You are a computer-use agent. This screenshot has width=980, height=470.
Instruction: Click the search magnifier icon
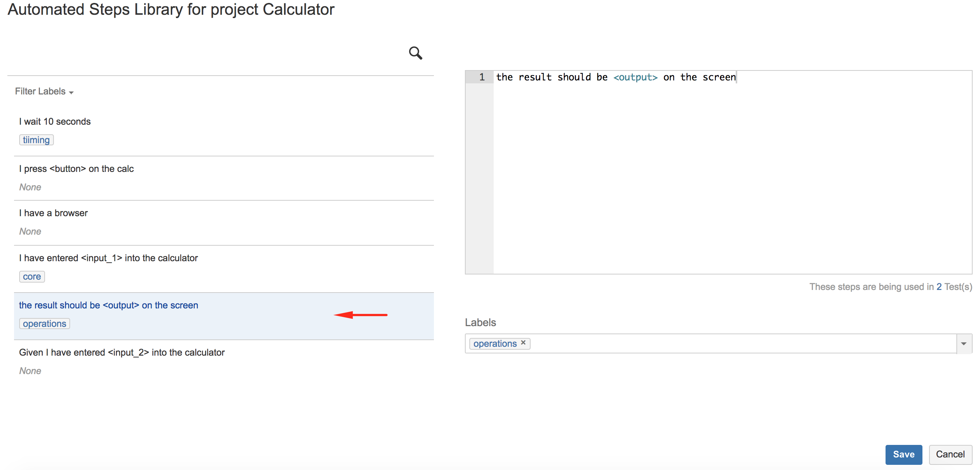(415, 53)
